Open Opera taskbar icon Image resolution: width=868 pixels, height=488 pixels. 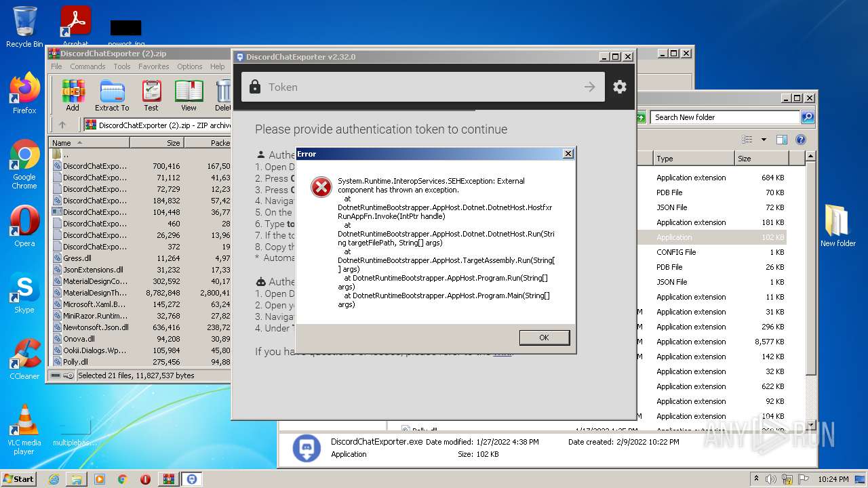click(145, 479)
